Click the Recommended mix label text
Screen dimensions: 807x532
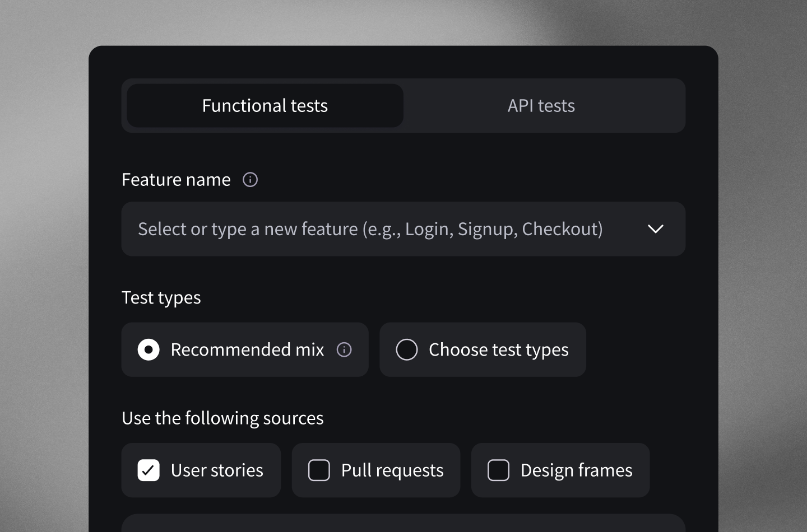tap(247, 350)
